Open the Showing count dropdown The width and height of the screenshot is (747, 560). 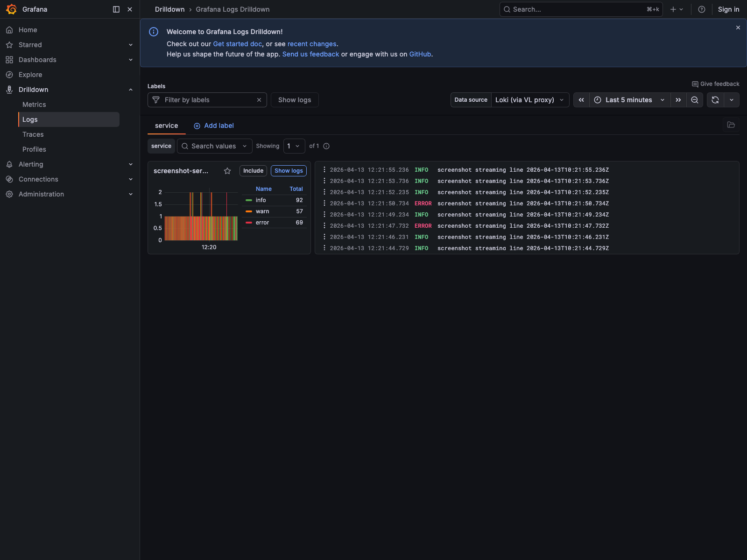click(x=294, y=146)
